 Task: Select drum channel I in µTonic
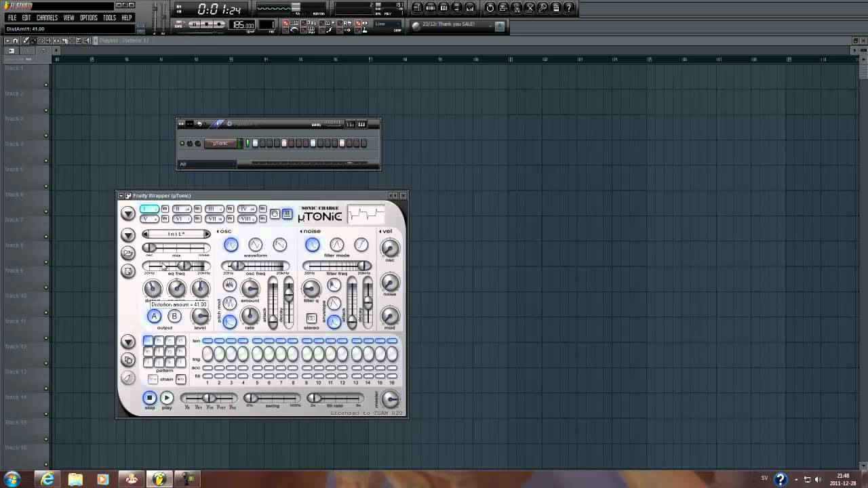[x=149, y=209]
